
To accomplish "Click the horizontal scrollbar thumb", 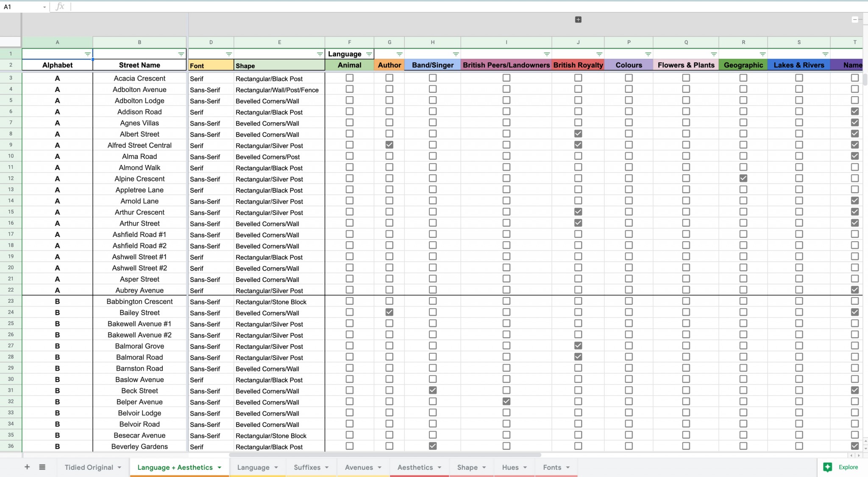I will click(385, 455).
